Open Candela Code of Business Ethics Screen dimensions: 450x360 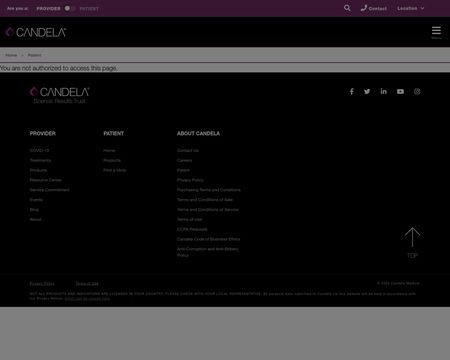pyautogui.click(x=208, y=239)
